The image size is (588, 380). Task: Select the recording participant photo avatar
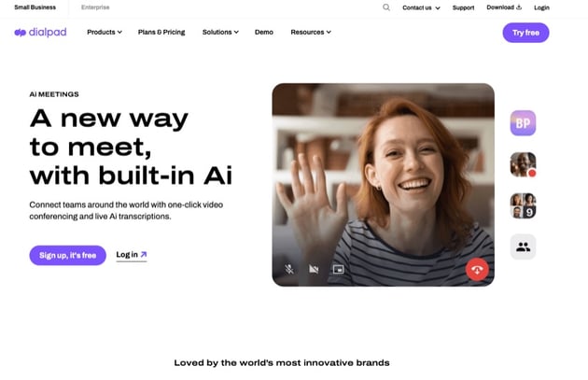[523, 164]
